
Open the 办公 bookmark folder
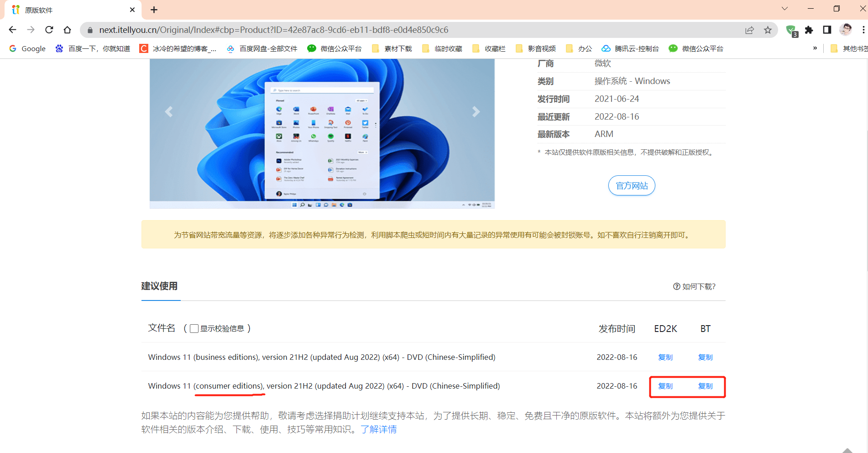pos(579,48)
